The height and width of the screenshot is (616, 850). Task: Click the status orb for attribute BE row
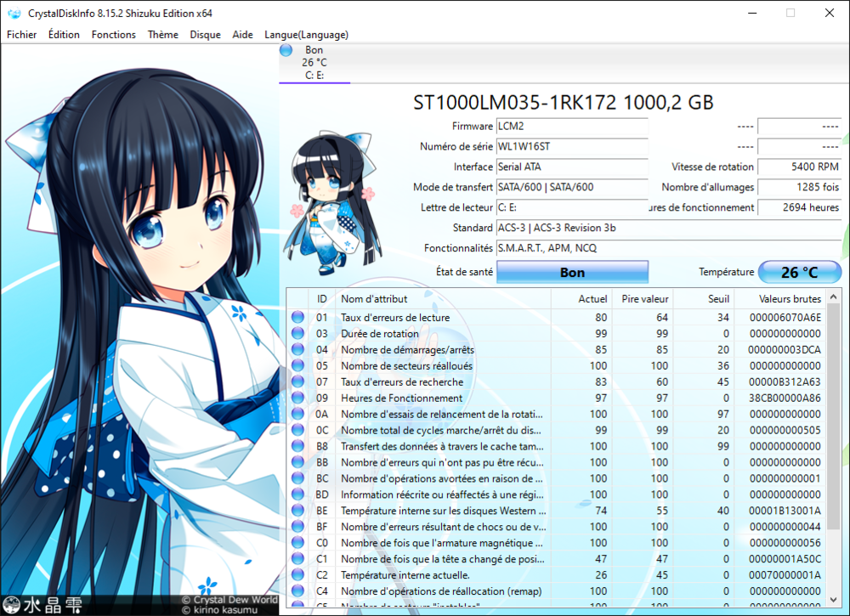tap(297, 511)
